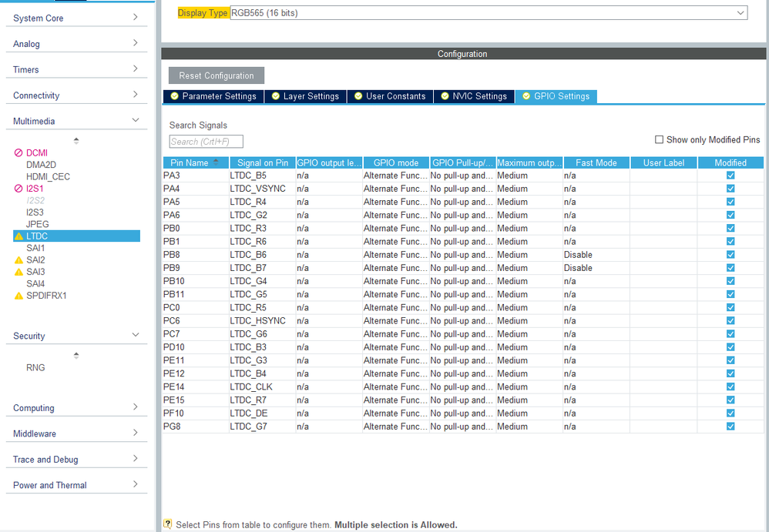This screenshot has width=769, height=532.
Task: Select SAI4 peripheral in list
Action: tap(35, 284)
